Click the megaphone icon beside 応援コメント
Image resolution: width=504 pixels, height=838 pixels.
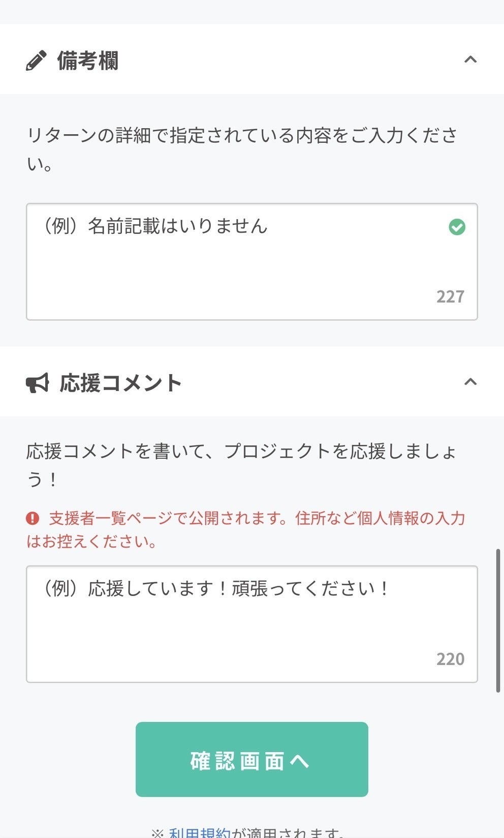38,383
